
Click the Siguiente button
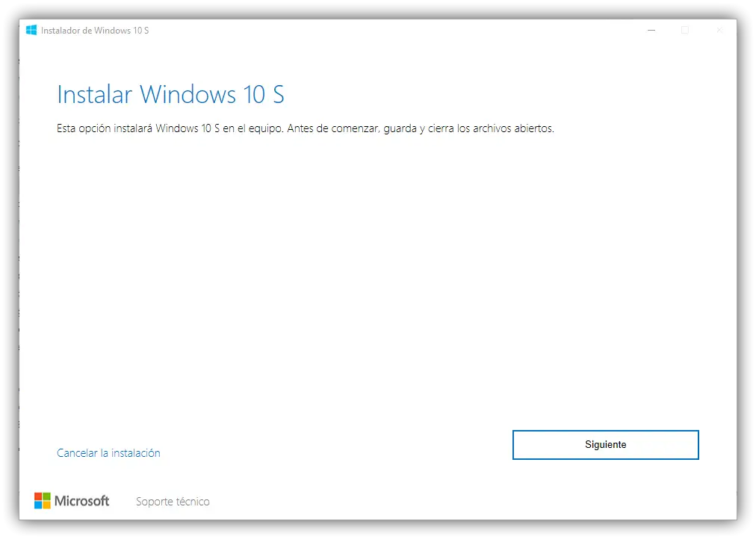click(x=605, y=445)
